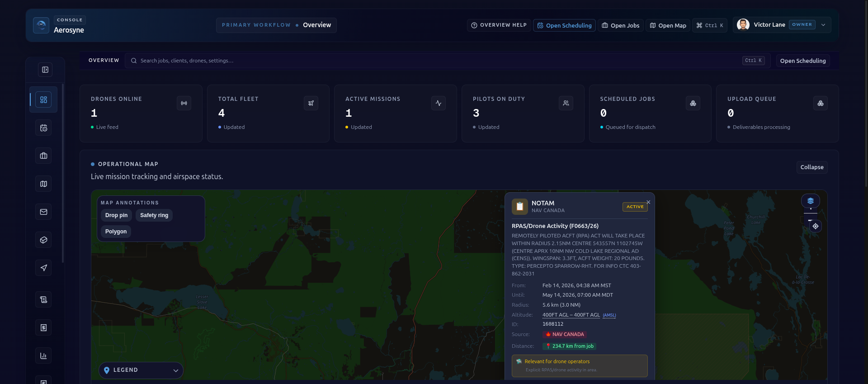Expand the user account chevron menu
The height and width of the screenshot is (384, 868).
click(823, 25)
